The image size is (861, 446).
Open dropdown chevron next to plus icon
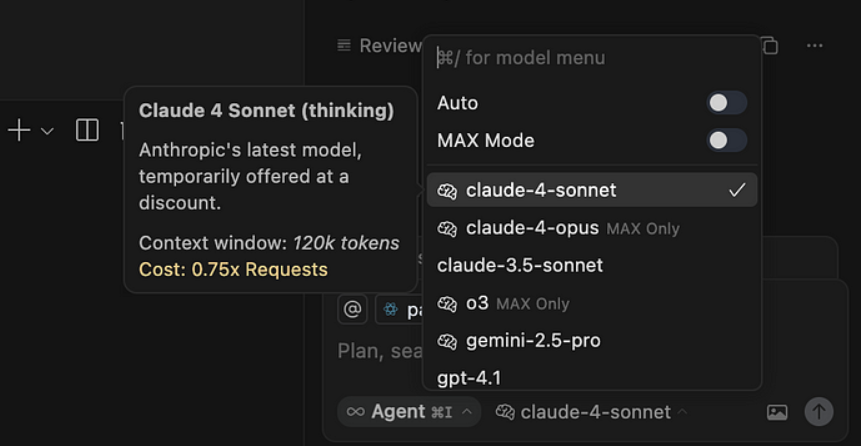(47, 131)
